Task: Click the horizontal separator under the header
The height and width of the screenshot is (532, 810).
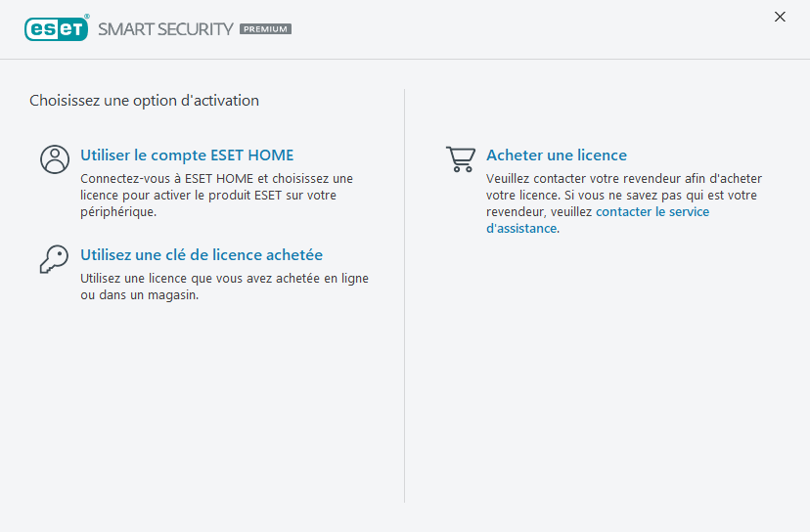Action: [405, 60]
